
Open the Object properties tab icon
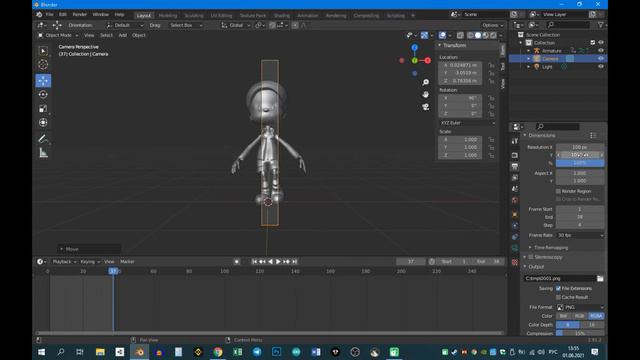pyautogui.click(x=515, y=214)
